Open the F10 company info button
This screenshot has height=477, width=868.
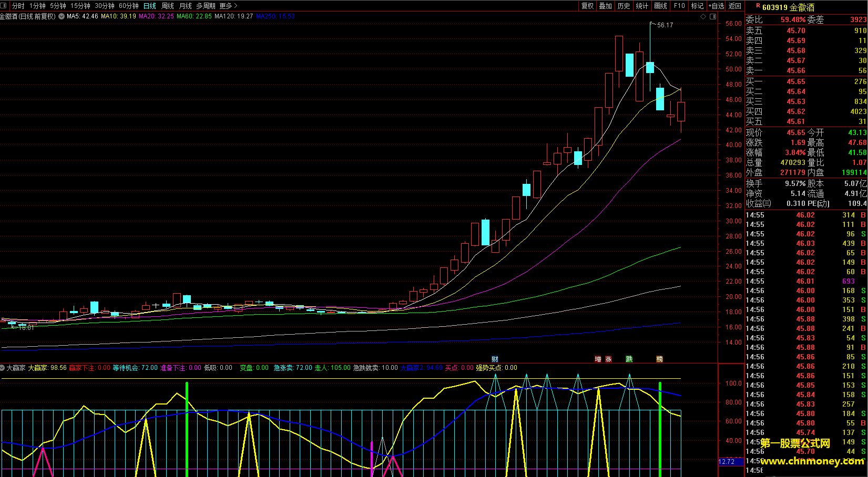pyautogui.click(x=679, y=6)
